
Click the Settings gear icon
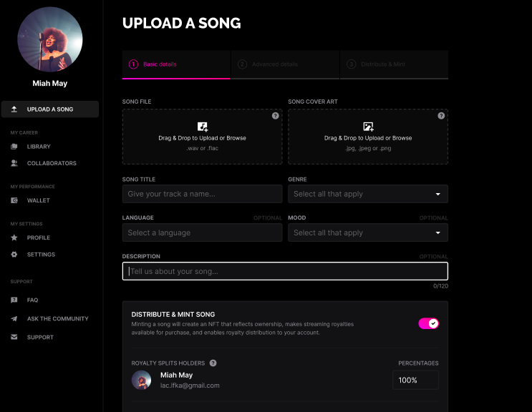pos(14,254)
